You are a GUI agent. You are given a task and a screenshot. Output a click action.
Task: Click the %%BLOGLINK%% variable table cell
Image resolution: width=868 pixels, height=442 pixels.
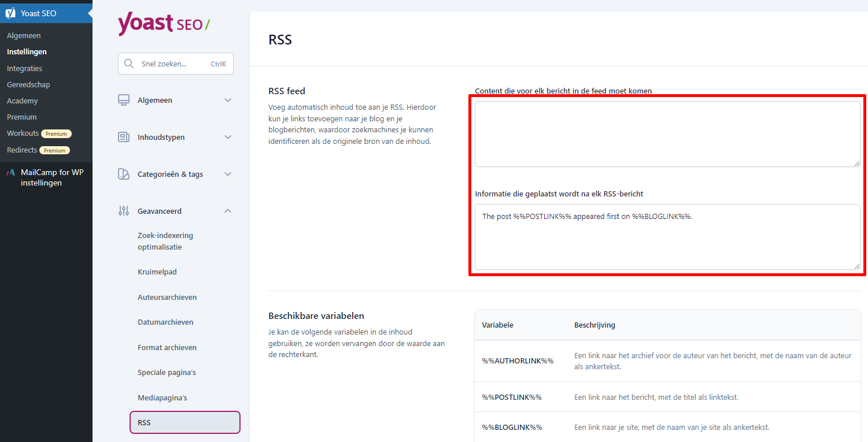point(512,427)
